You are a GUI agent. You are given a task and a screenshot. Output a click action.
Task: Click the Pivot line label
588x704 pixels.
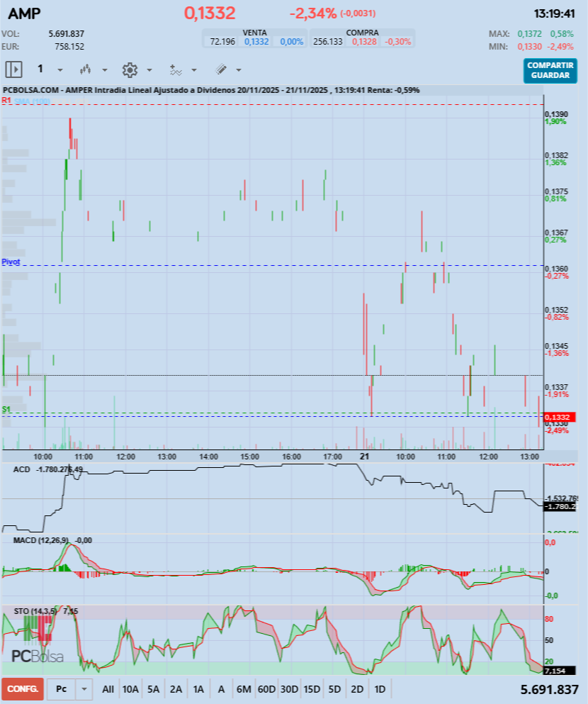[x=11, y=262]
